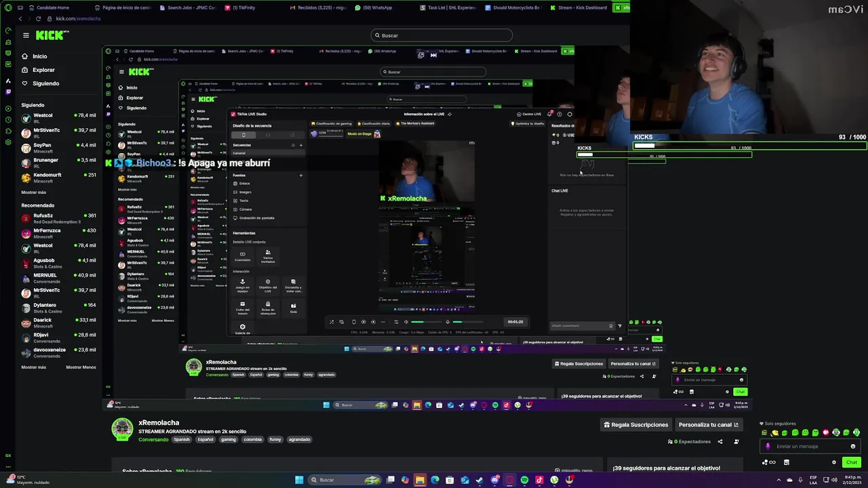Click the outermost green Chat send button
This screenshot has height=488, width=868.
click(x=852, y=462)
